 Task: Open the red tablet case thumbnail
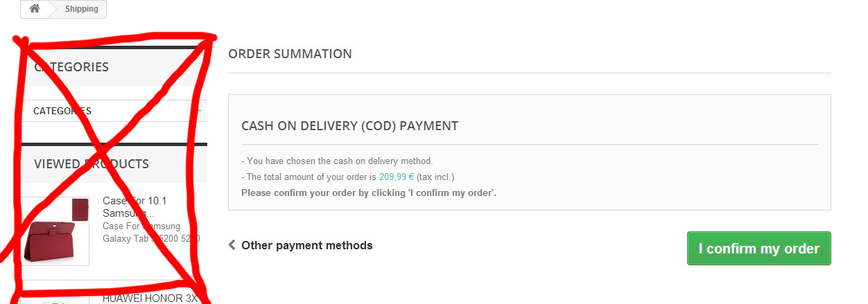pyautogui.click(x=55, y=232)
